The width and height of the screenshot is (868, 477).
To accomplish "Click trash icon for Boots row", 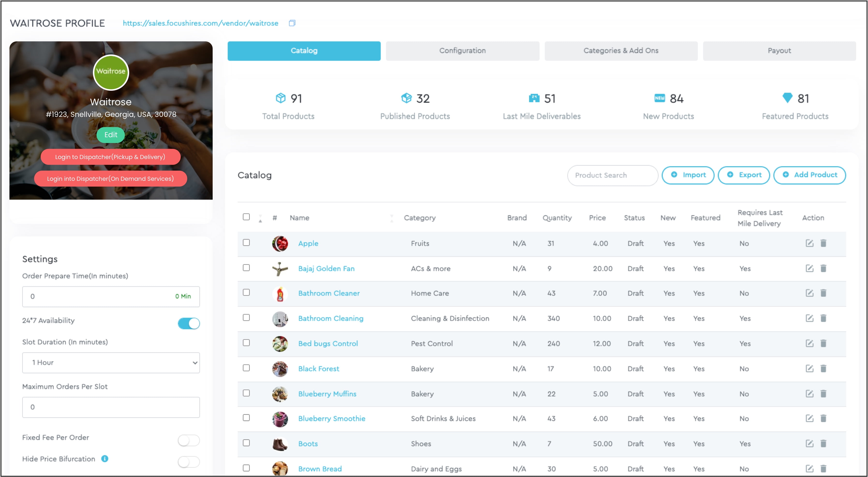I will (823, 443).
